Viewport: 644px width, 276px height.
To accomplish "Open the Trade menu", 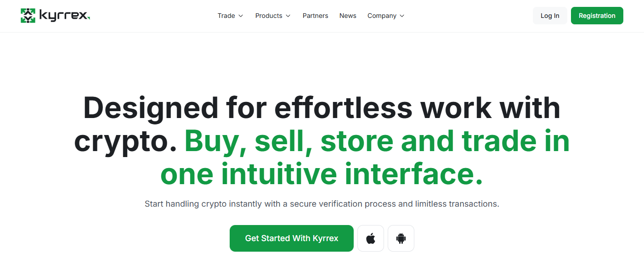I will pos(226,16).
